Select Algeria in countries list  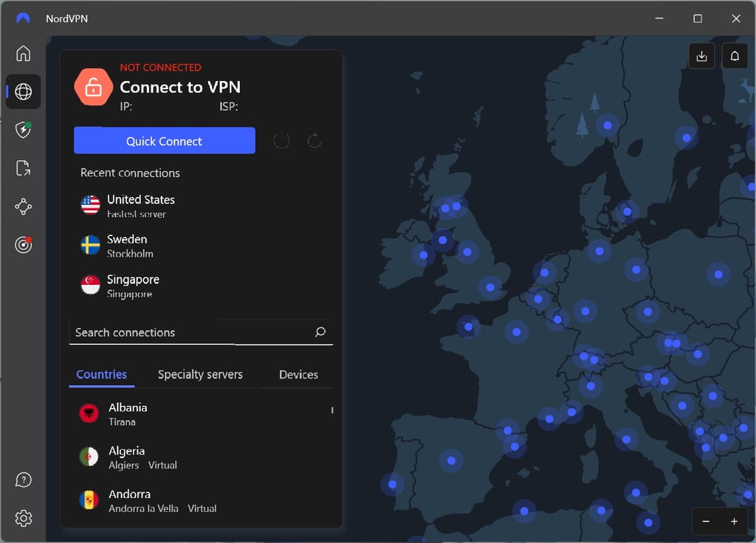click(x=202, y=457)
